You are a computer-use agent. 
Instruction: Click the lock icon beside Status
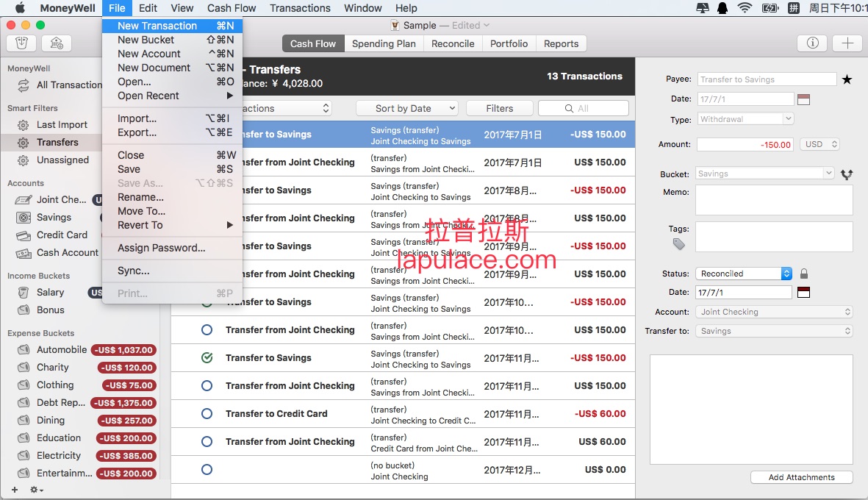pos(804,274)
